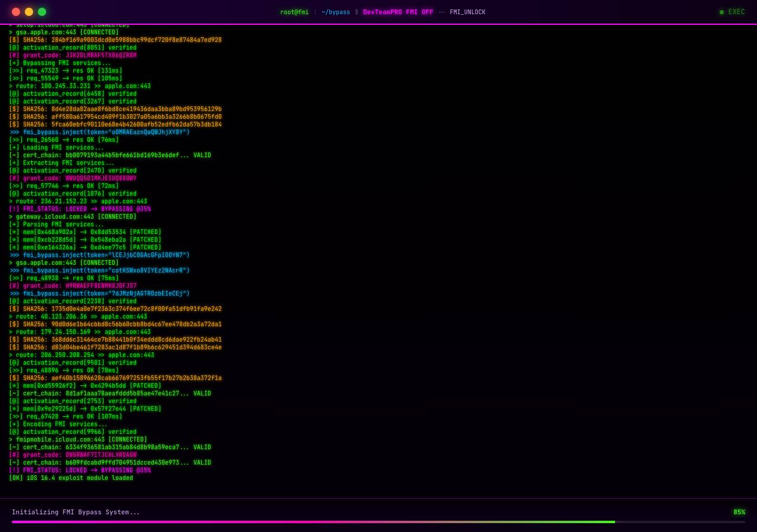Click the gateway.icloud.com:443 CONNECTED line
Screen dimensions: 757x532
(73, 217)
